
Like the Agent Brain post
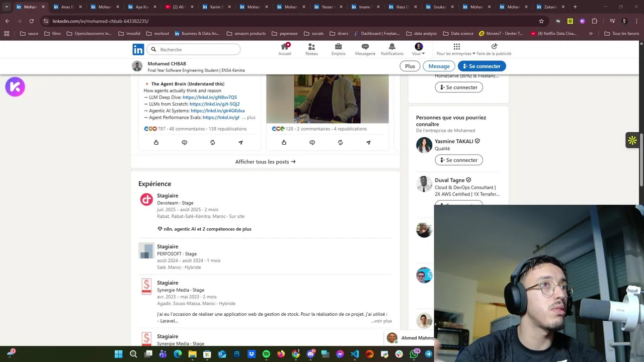pos(156,142)
